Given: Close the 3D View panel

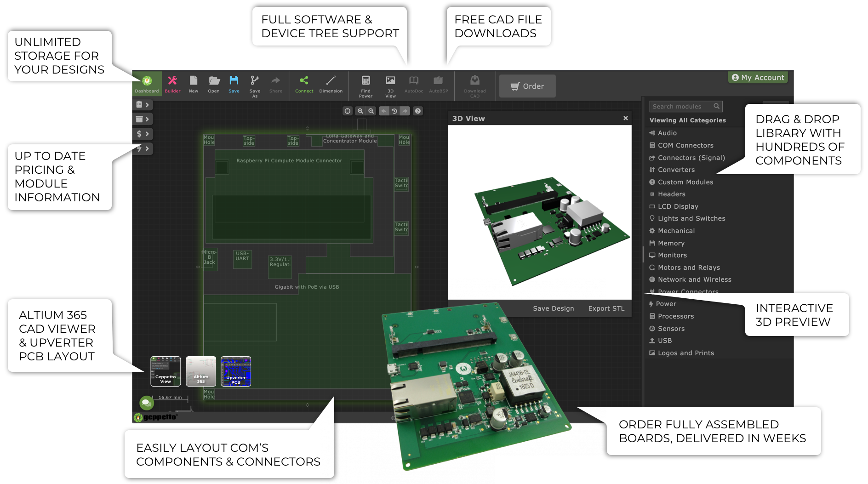Looking at the screenshot, I should 625,118.
